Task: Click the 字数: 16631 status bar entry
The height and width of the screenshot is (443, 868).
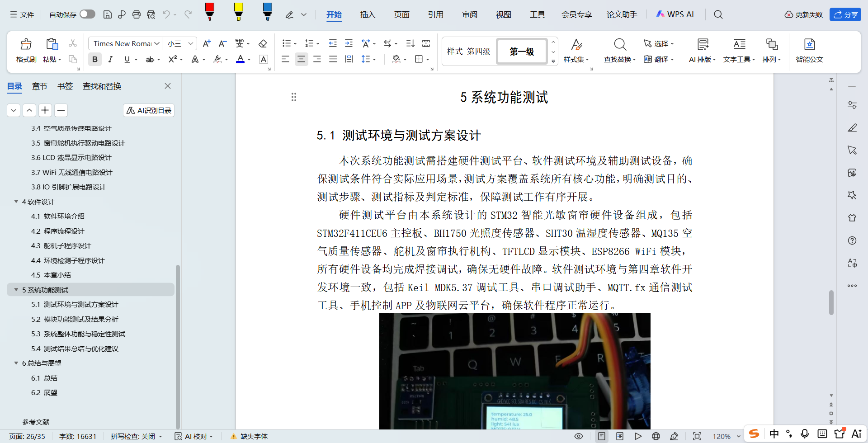Action: (x=78, y=436)
